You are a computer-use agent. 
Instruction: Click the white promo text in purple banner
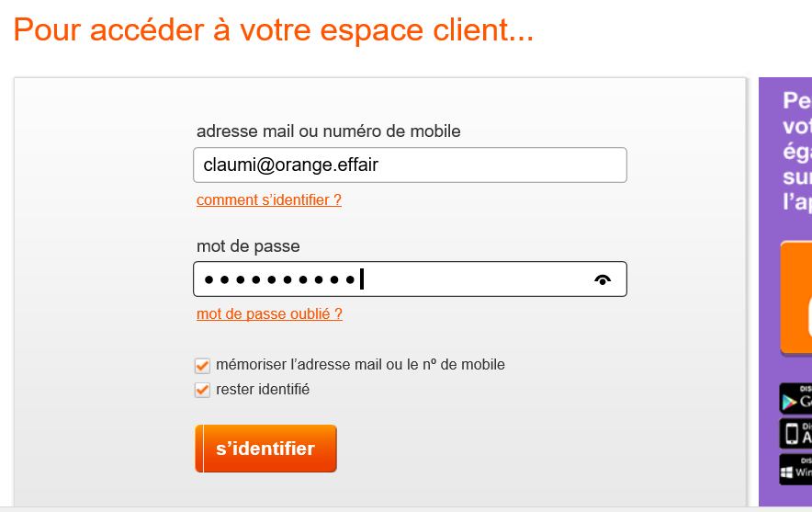(x=796, y=151)
